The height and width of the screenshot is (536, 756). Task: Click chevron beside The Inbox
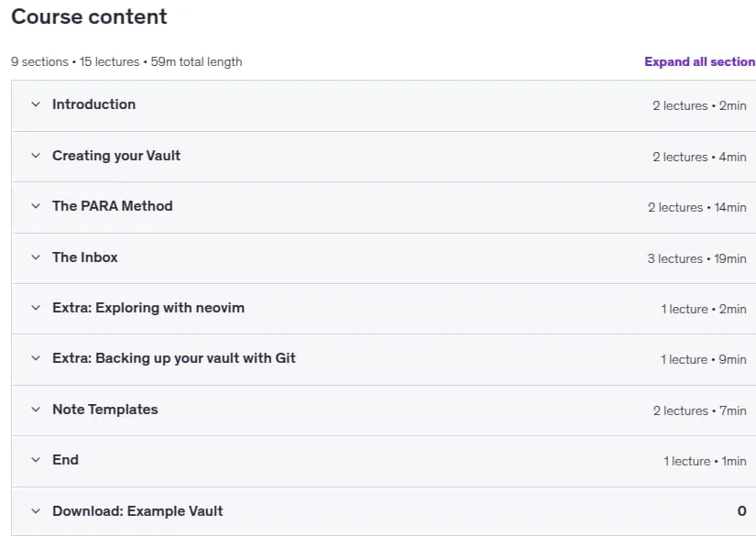(36, 257)
